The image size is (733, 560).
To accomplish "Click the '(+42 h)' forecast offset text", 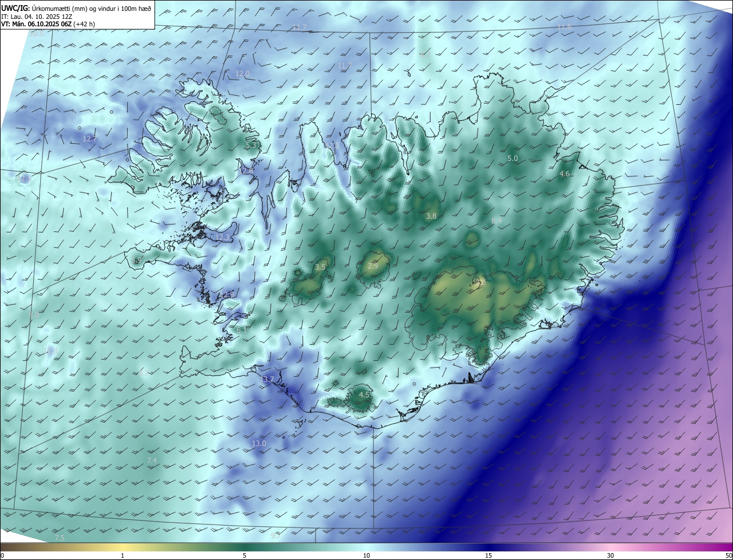I will tap(84, 24).
